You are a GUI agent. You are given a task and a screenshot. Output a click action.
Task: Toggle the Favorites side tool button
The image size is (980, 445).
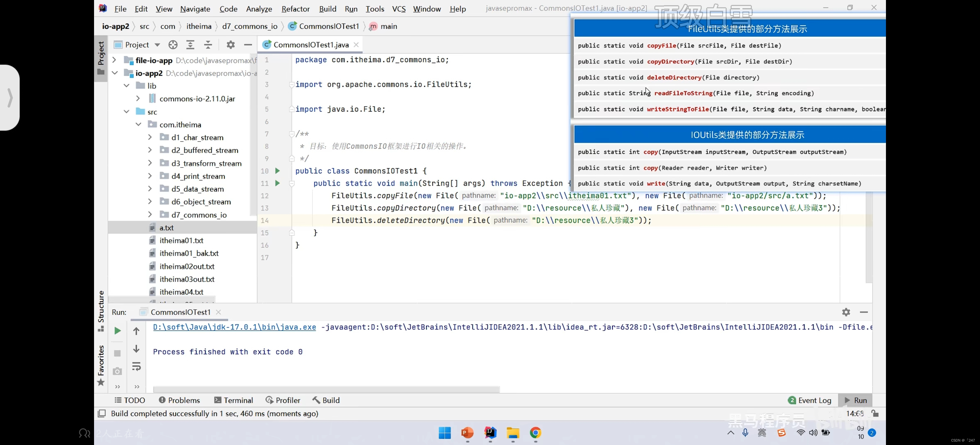[101, 365]
